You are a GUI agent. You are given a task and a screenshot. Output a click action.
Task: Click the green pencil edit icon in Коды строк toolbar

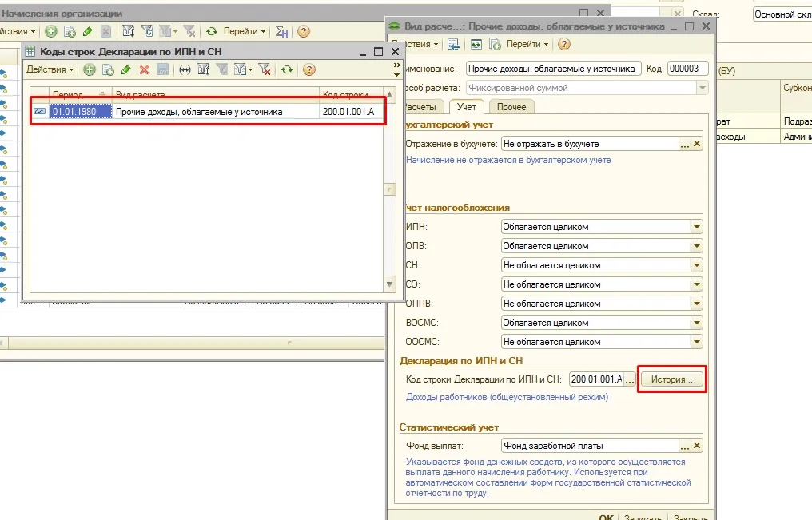(125, 69)
